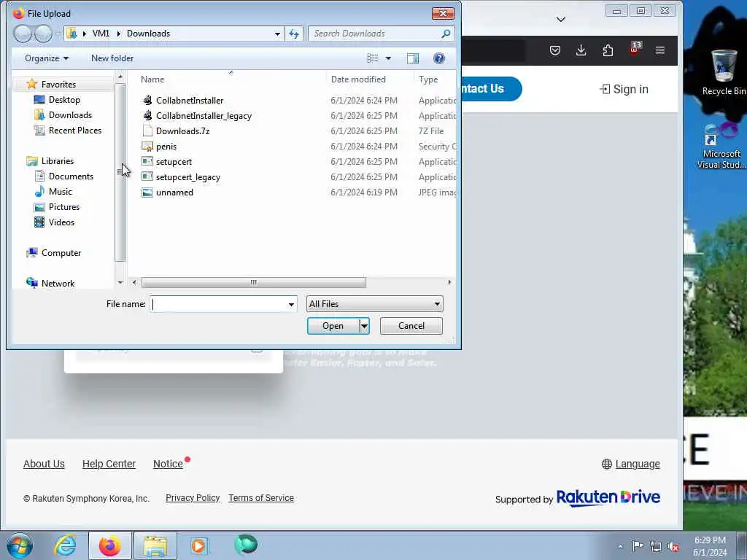747x560 pixels.
Task: Click the right arrow of horizontal scrollbar
Action: (449, 282)
